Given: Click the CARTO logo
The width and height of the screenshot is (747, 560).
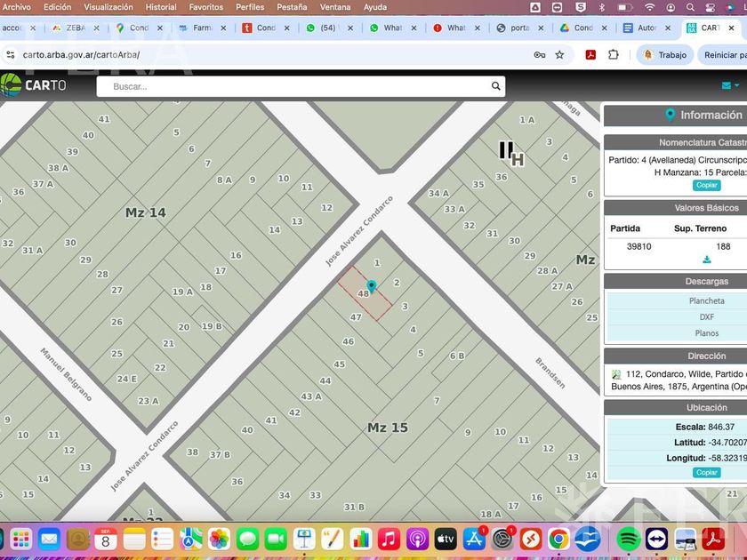Looking at the screenshot, I should (x=34, y=85).
